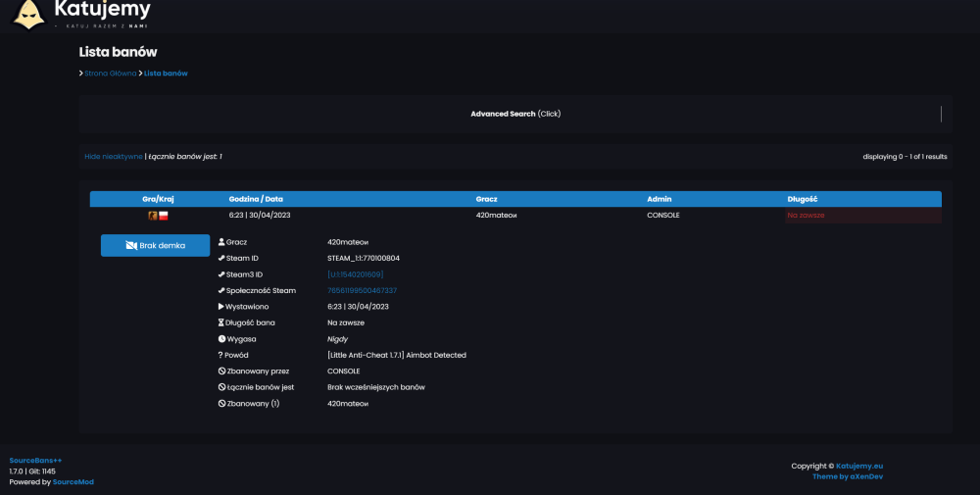Click the chevron before Strona Główna breadcrumb
Image resolution: width=980 pixels, height=495 pixels.
click(x=81, y=74)
